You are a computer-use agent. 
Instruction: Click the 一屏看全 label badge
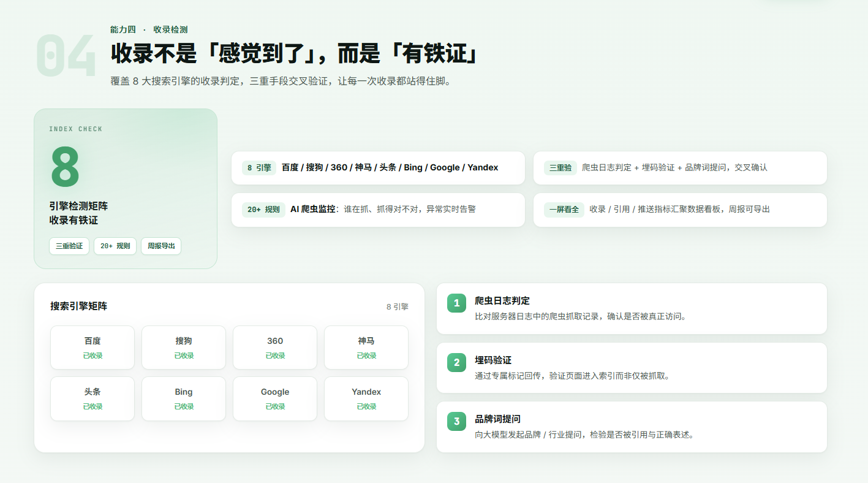click(x=564, y=210)
